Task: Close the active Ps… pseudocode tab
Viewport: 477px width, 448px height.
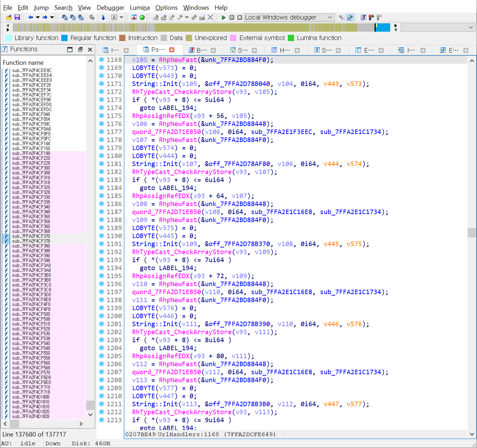Action: coord(172,50)
